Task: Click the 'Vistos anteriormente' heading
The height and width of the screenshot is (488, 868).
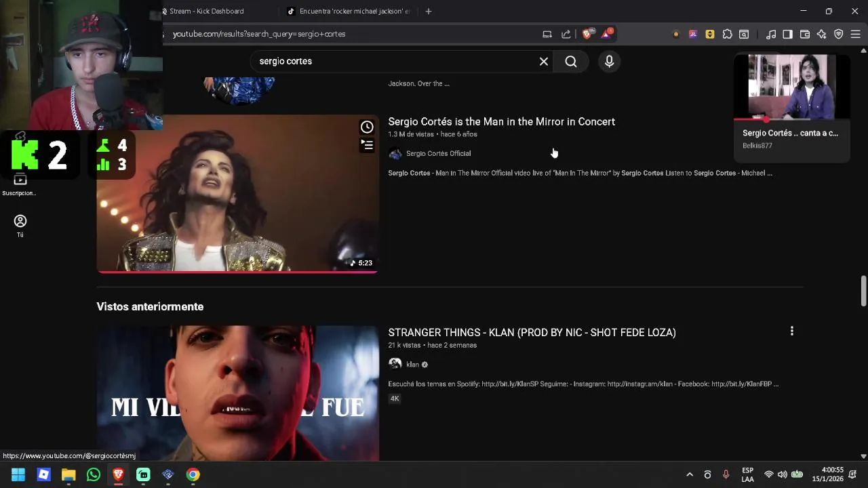Action: point(150,307)
